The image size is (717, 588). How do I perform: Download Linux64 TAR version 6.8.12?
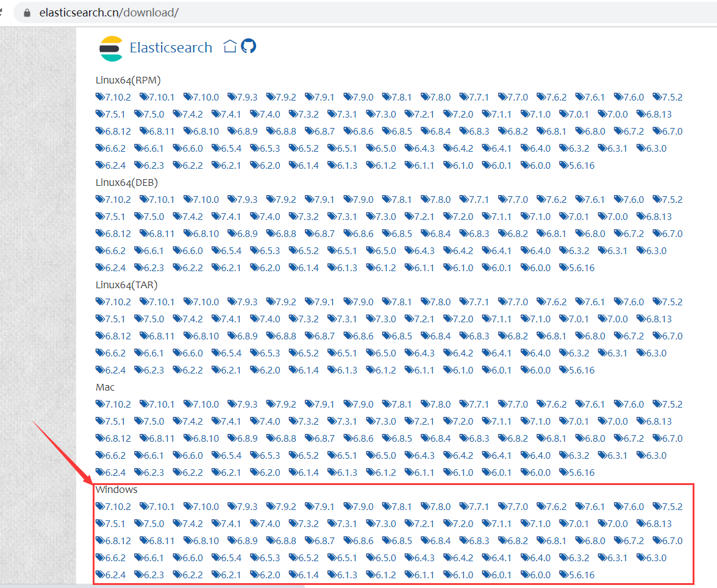(113, 336)
